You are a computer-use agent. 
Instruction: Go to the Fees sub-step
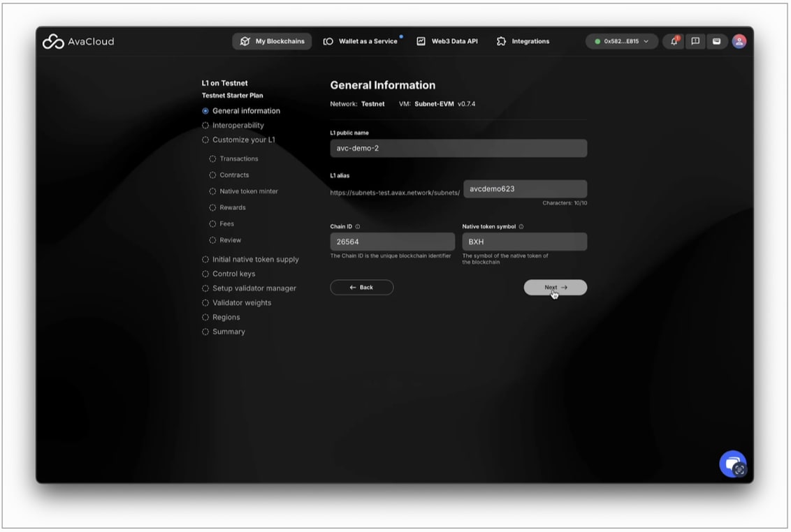[x=222, y=224]
